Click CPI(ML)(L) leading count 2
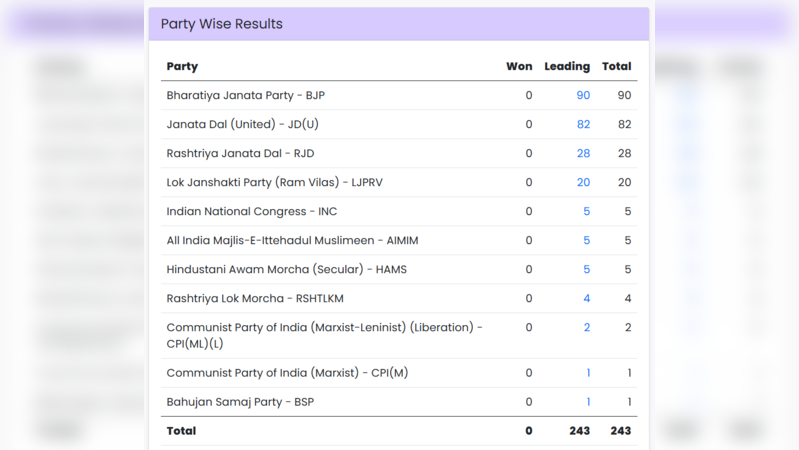The image size is (799, 450). coord(586,328)
